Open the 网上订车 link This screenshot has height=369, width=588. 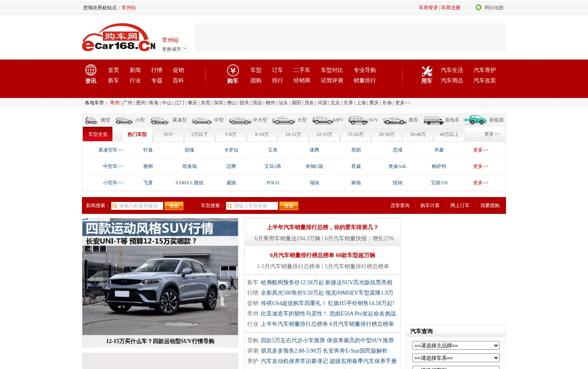point(460,205)
